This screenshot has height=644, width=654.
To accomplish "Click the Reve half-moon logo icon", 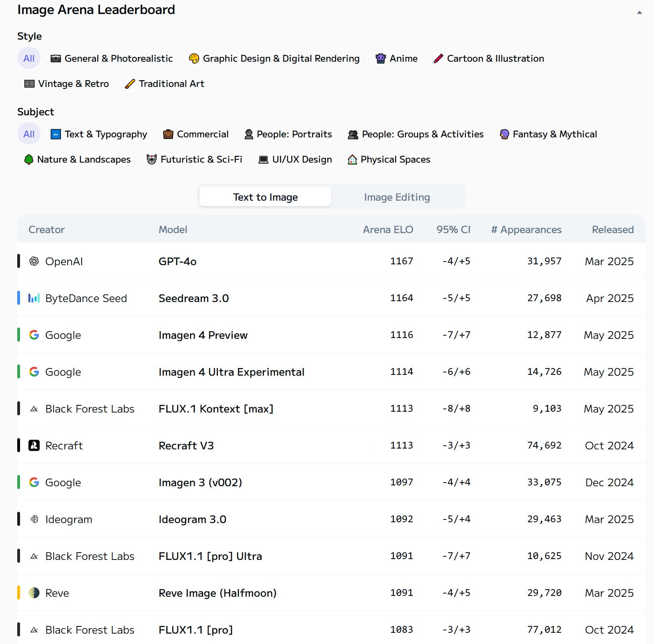I will click(34, 593).
